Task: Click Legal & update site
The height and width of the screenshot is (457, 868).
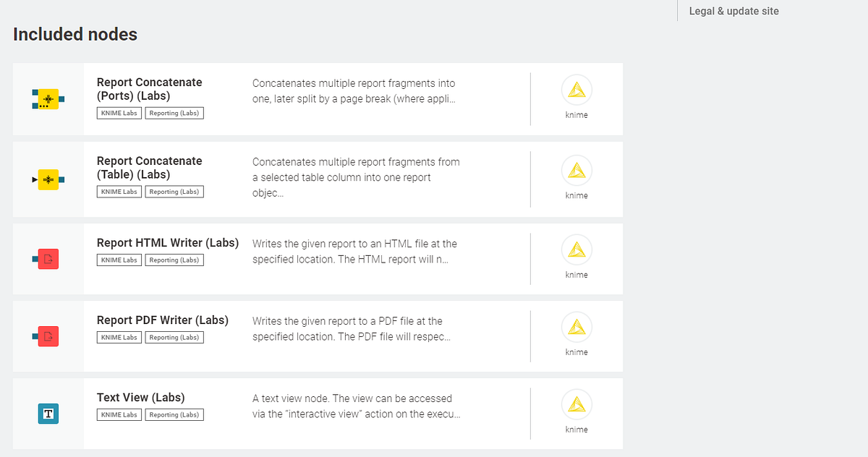Action: 733,11
